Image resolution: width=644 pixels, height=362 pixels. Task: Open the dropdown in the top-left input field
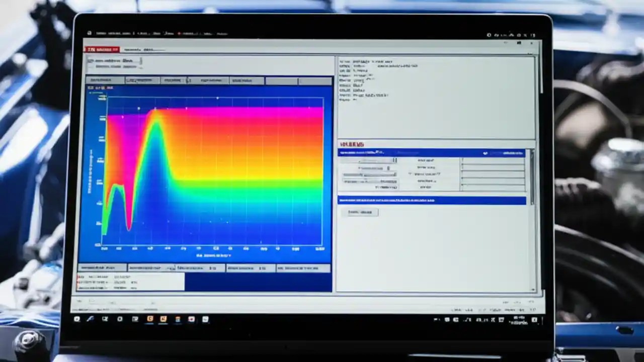click(141, 60)
